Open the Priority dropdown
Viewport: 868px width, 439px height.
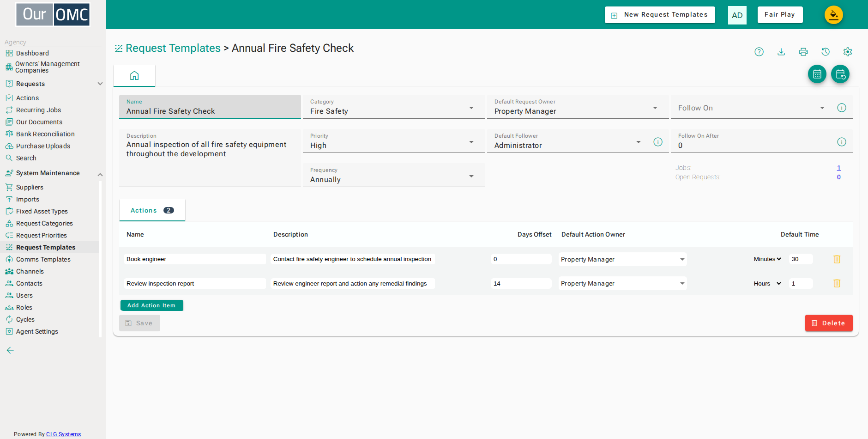click(x=394, y=141)
